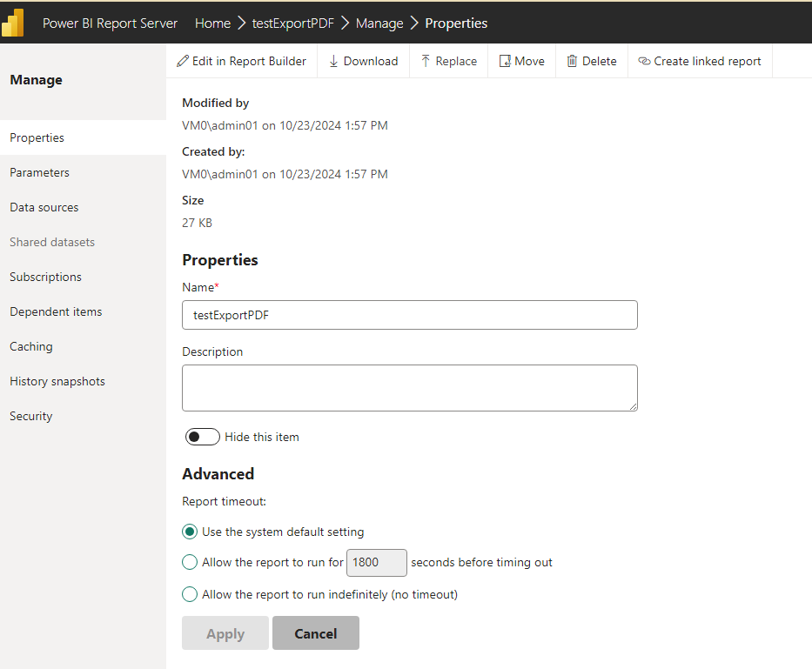Viewport: 812px width, 669px height.
Task: Click the Modified by date text
Action: point(285,125)
